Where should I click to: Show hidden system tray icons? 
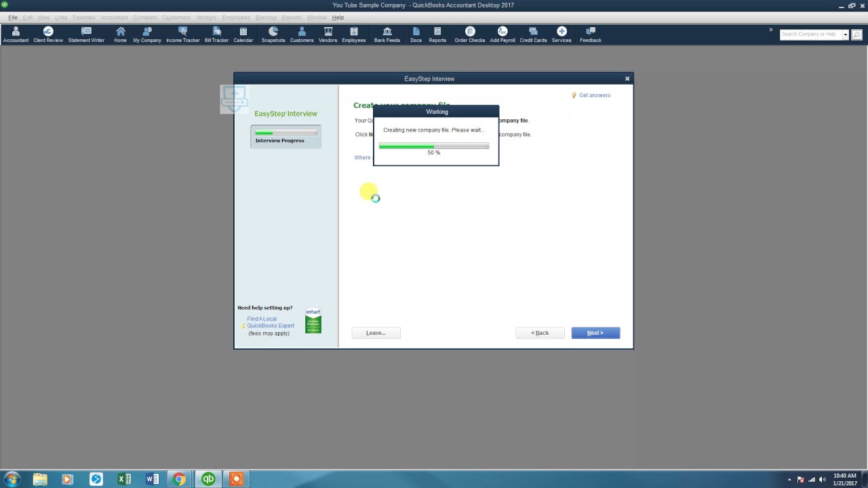click(789, 480)
